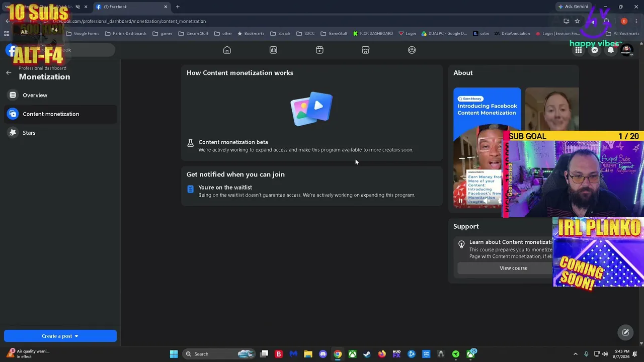Open the browser extensions puzzle icon

[606, 21]
